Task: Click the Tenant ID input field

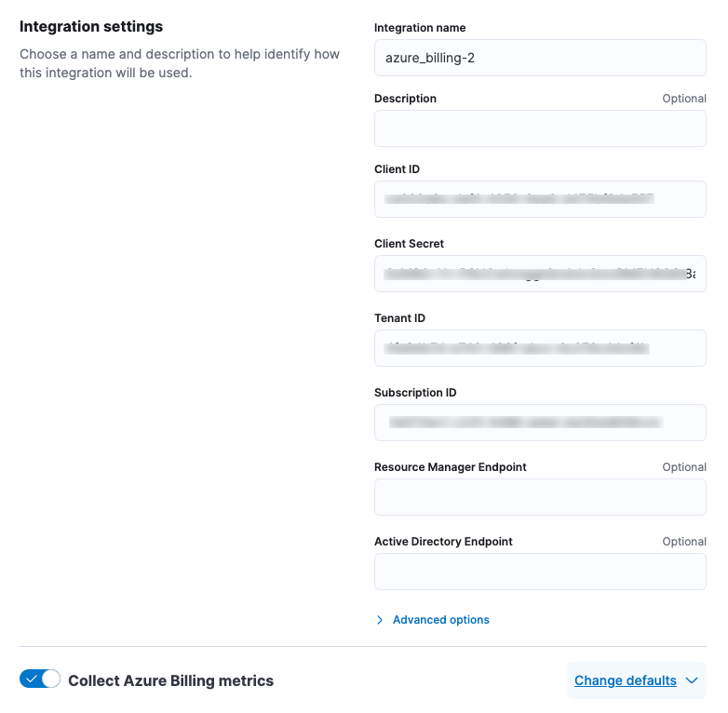Action: tap(540, 348)
